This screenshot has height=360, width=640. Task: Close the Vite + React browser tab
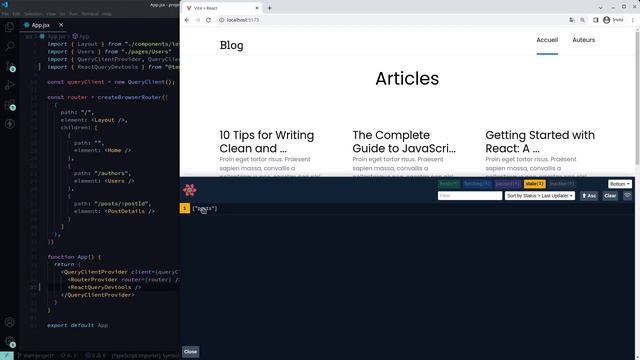coord(257,8)
